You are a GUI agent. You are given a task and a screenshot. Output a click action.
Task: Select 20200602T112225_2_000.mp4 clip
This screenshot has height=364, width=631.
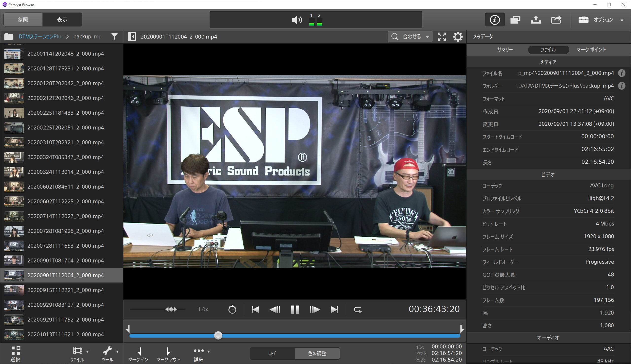coord(62,201)
